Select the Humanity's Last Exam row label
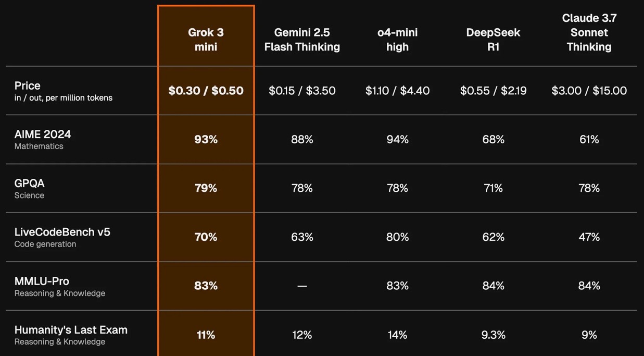The width and height of the screenshot is (644, 356). [71, 330]
